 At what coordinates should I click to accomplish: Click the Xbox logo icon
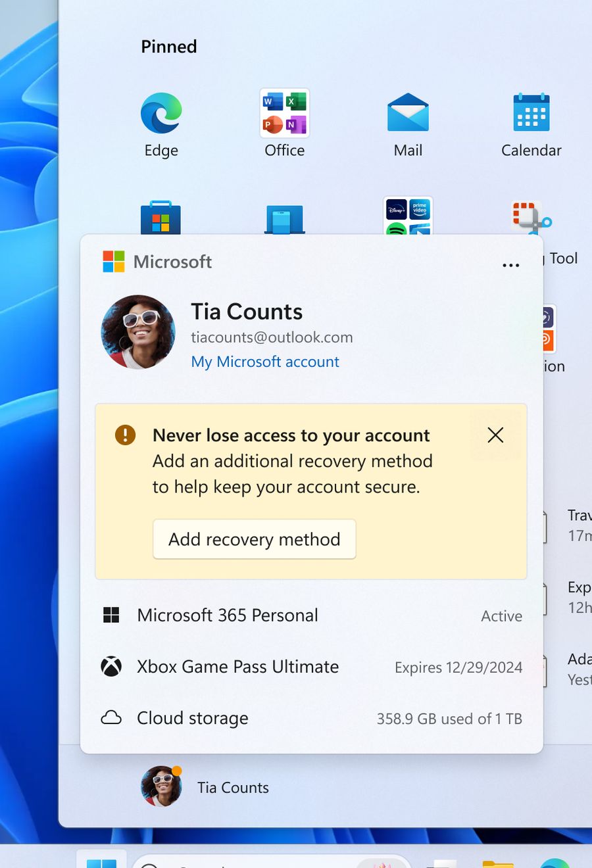111,667
